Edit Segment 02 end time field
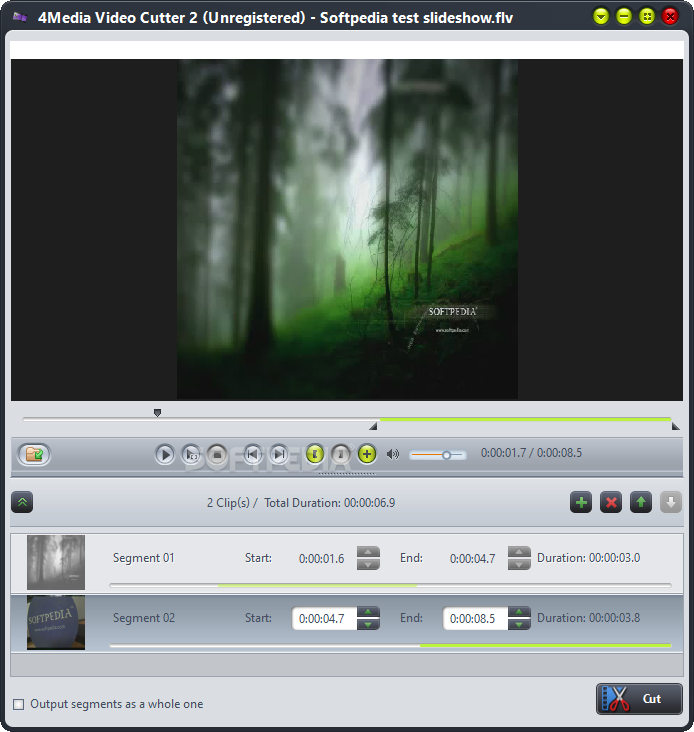This screenshot has width=694, height=732. click(x=475, y=619)
